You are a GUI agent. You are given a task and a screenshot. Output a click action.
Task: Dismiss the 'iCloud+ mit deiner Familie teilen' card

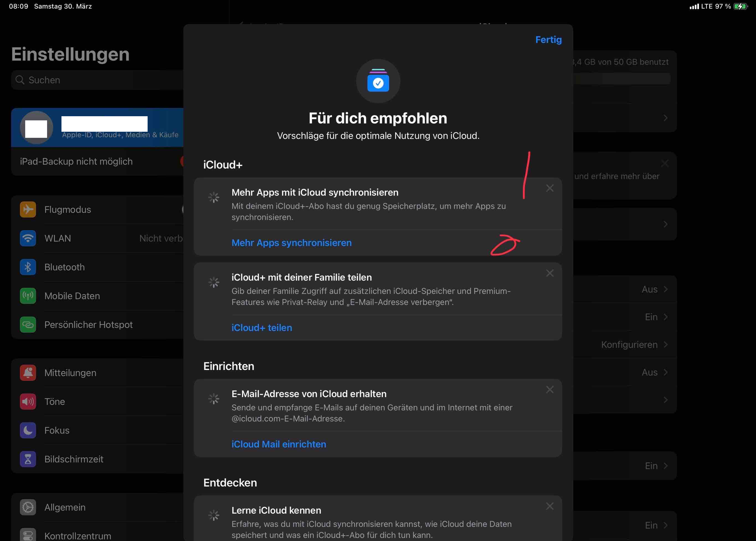click(x=550, y=273)
